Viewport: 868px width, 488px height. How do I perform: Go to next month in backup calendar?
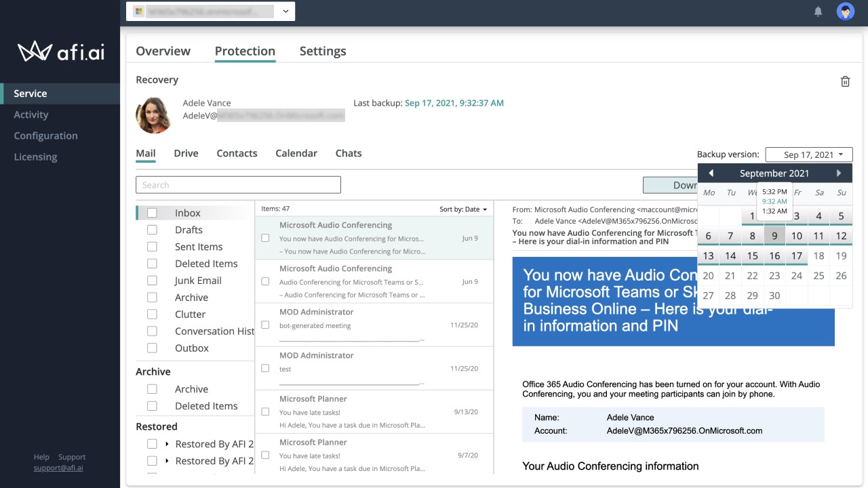[x=839, y=173]
